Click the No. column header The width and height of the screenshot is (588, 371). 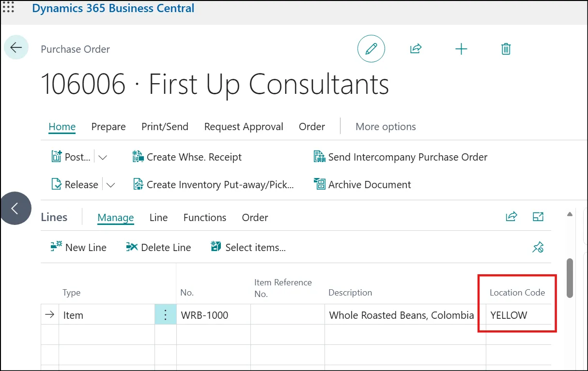[x=187, y=293]
